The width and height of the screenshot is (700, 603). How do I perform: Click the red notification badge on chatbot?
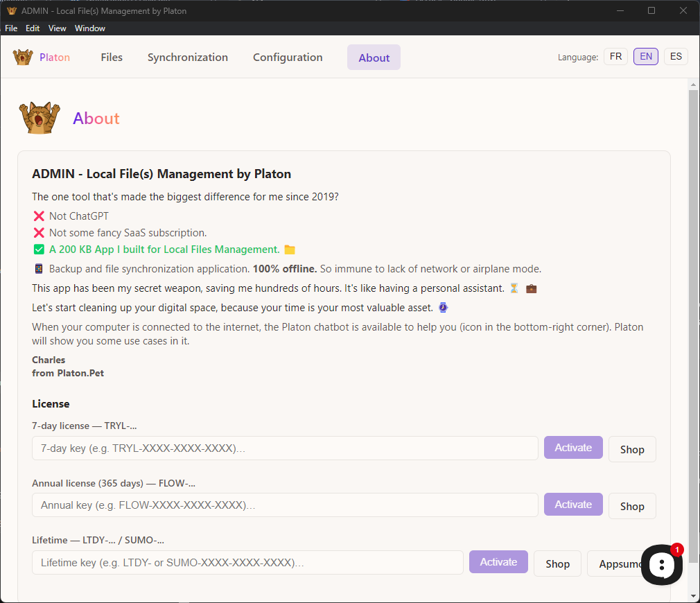tap(677, 549)
